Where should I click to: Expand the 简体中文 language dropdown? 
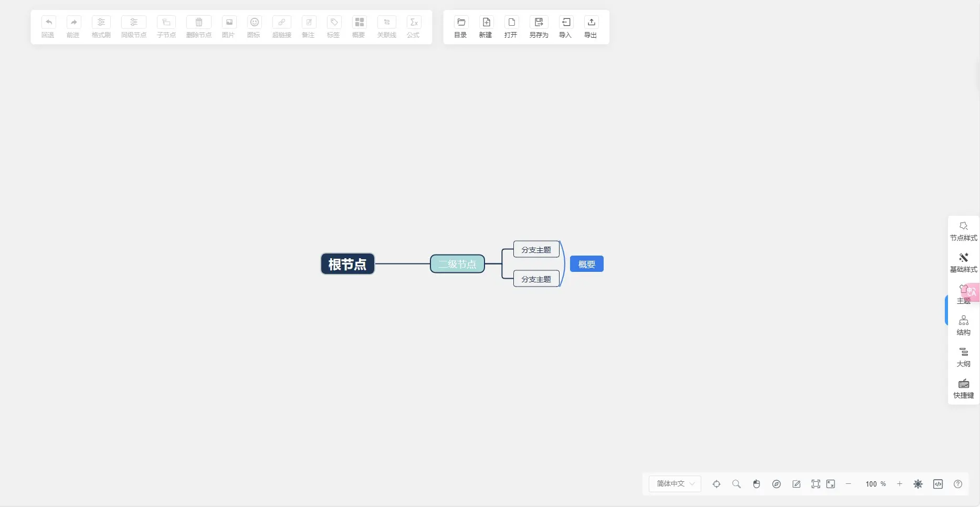click(x=675, y=484)
